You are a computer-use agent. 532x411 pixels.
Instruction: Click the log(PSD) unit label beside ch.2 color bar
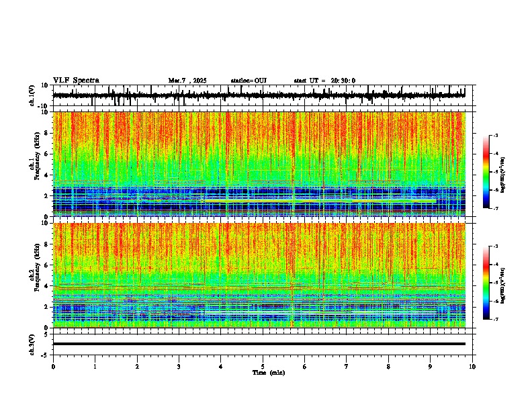click(x=503, y=286)
